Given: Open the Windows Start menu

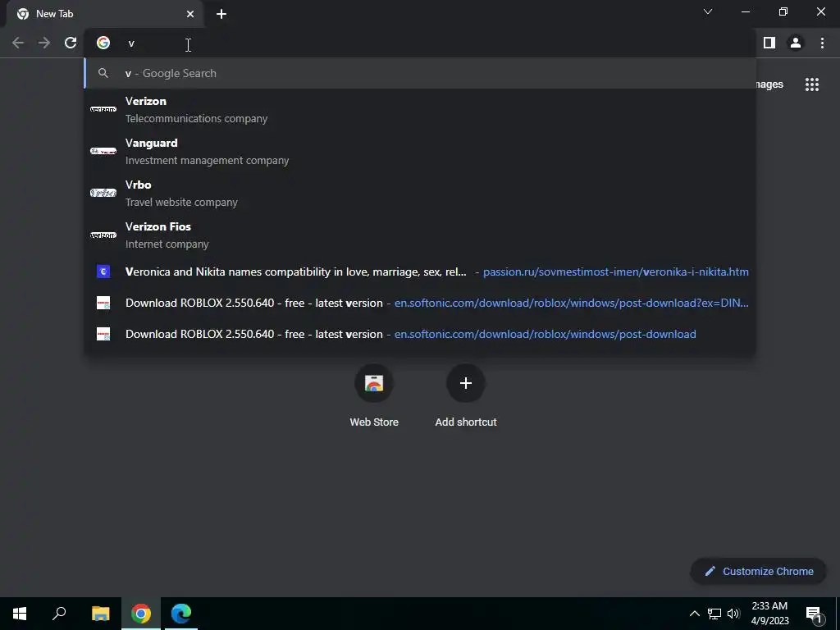Looking at the screenshot, I should tap(20, 614).
